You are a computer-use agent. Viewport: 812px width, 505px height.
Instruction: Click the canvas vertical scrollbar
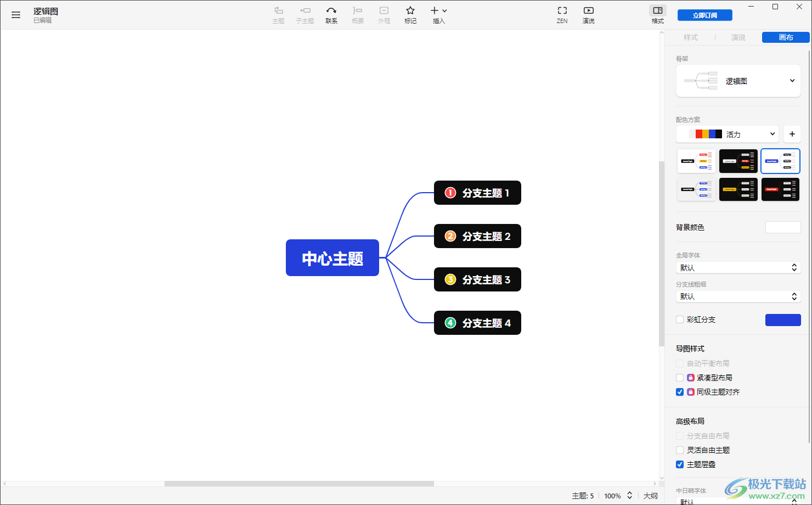[662, 254]
